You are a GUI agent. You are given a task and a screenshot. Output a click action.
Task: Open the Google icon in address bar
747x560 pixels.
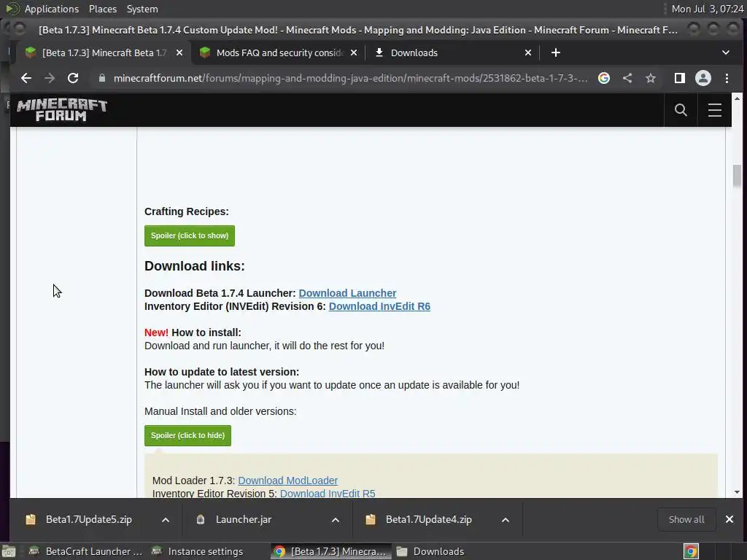(603, 78)
